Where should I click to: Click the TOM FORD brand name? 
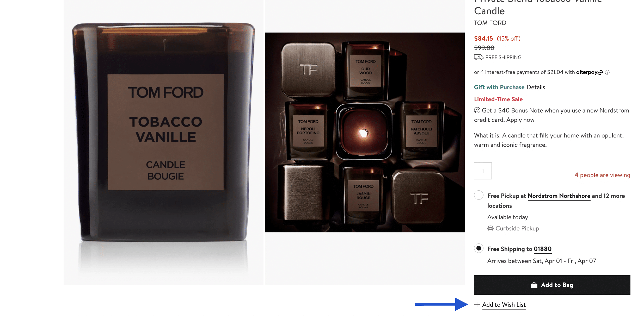pos(490,23)
